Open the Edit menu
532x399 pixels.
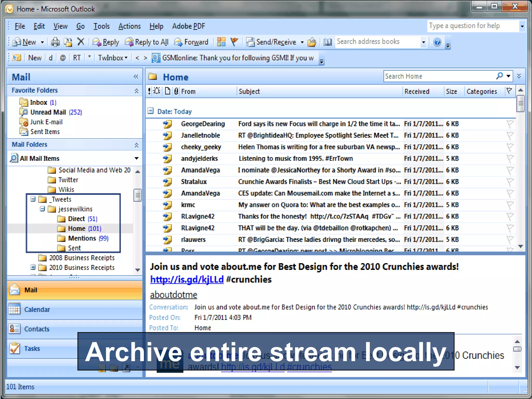[39, 26]
